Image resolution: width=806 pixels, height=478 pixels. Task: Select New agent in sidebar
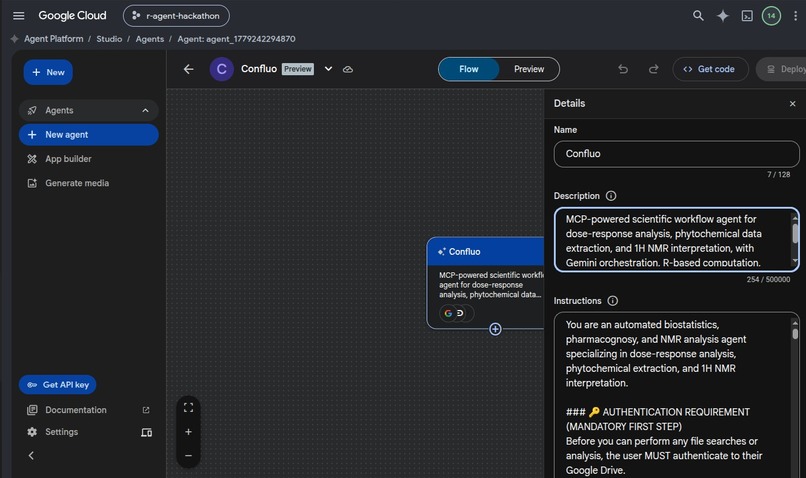pyautogui.click(x=88, y=135)
